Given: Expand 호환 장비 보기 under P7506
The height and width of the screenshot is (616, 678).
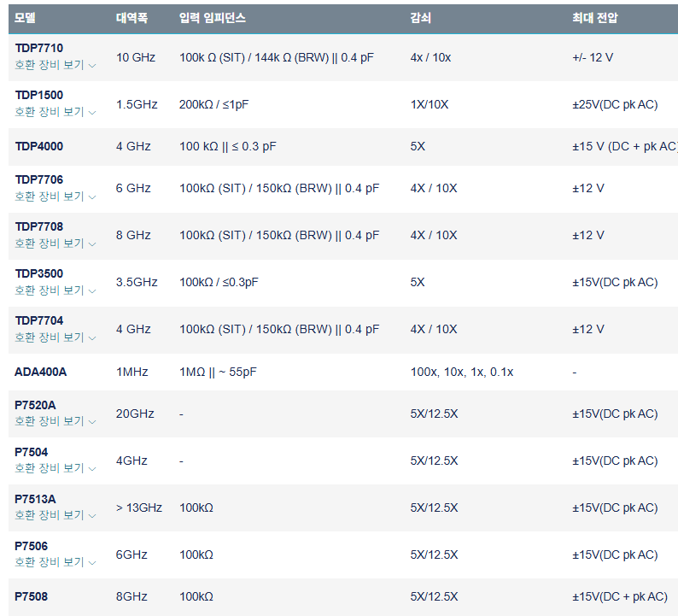Looking at the screenshot, I should click(55, 562).
